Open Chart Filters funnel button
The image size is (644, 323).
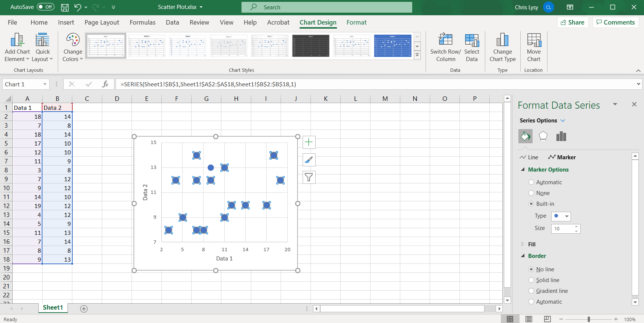pyautogui.click(x=309, y=178)
